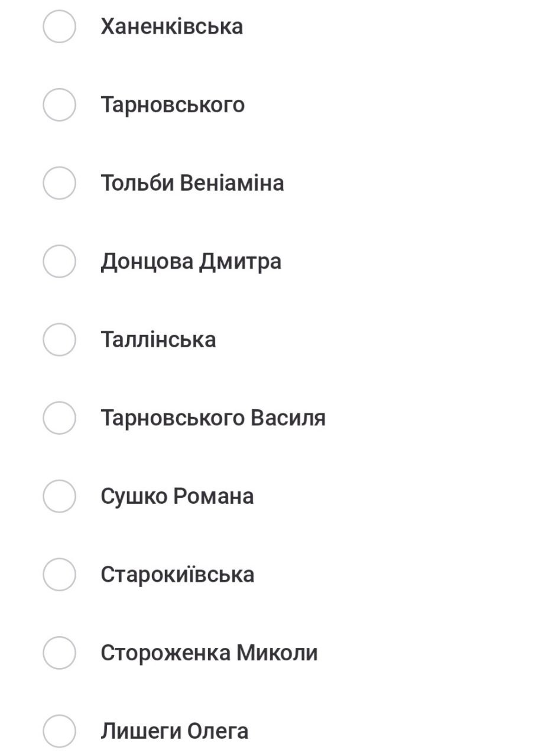Click the Тарновського street name text
The height and width of the screenshot is (756, 558).
pos(172,105)
